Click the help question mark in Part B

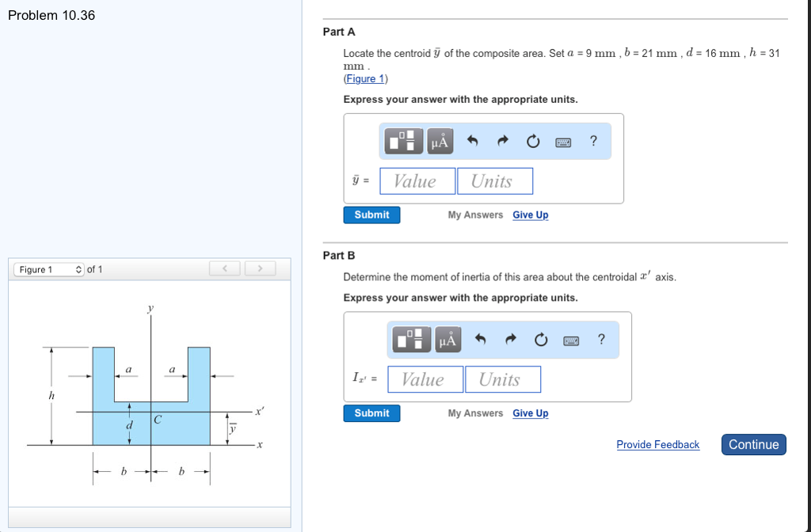click(x=601, y=339)
